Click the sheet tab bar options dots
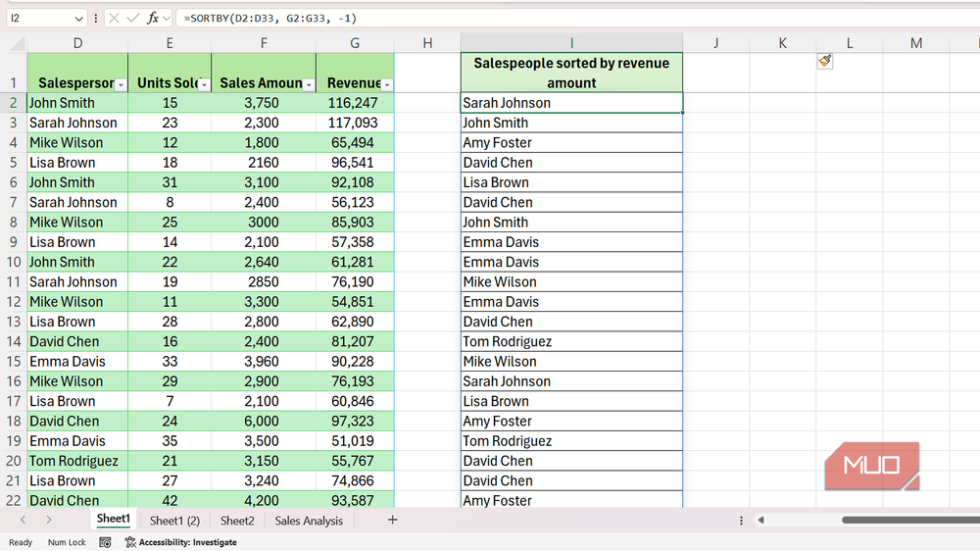The width and height of the screenshot is (980, 551). tap(741, 521)
